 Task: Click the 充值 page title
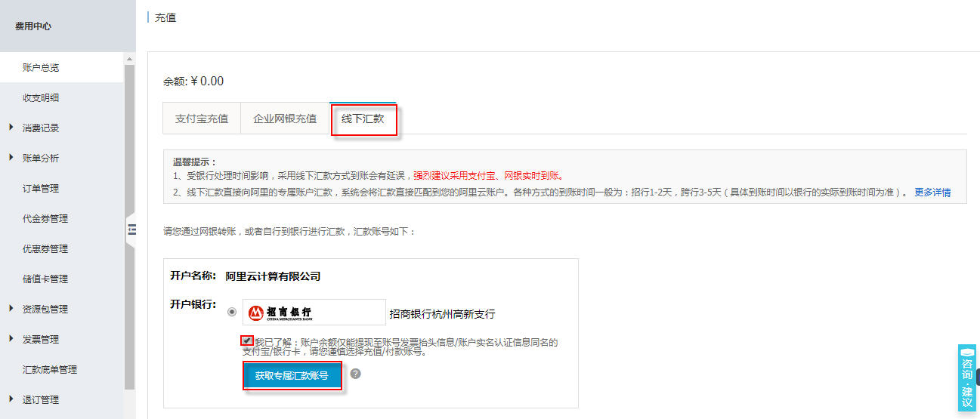165,17
